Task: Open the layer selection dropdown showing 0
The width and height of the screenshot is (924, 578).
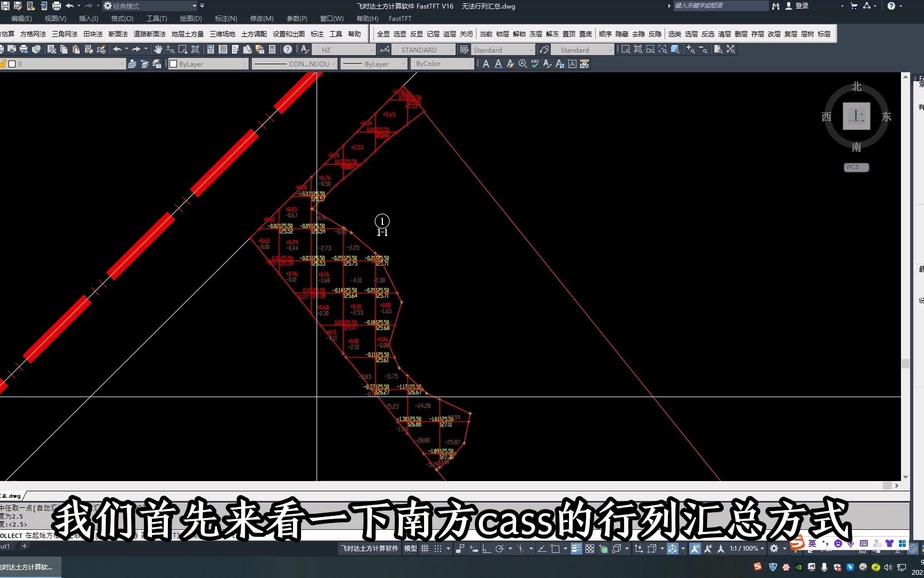Action: 122,63
